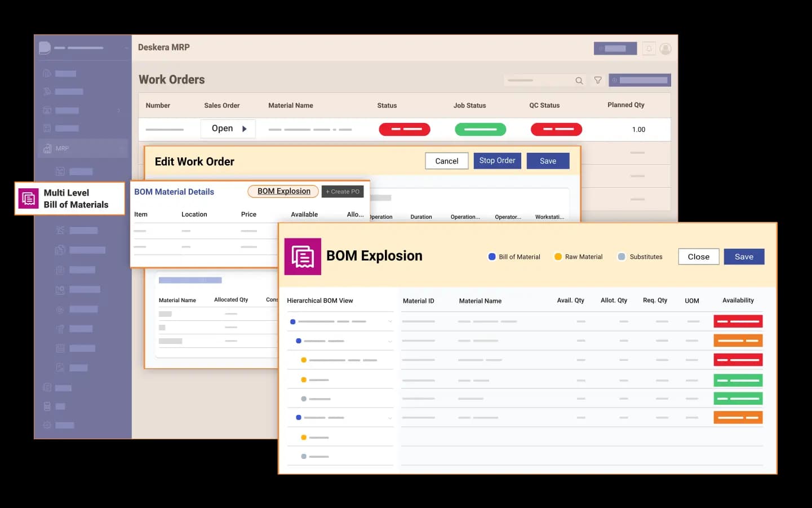Click the red Status badge in first row

[404, 130]
